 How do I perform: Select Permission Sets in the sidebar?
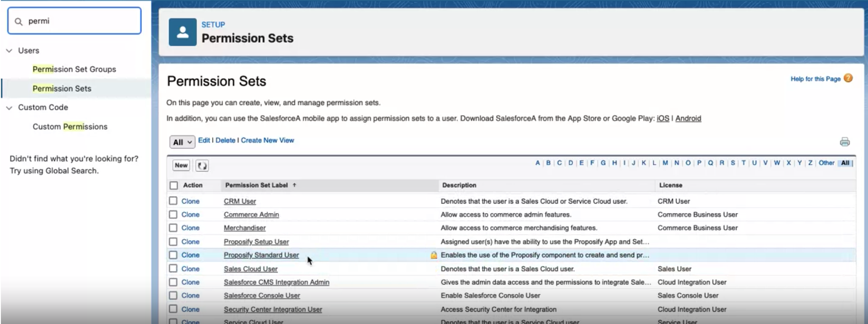62,89
